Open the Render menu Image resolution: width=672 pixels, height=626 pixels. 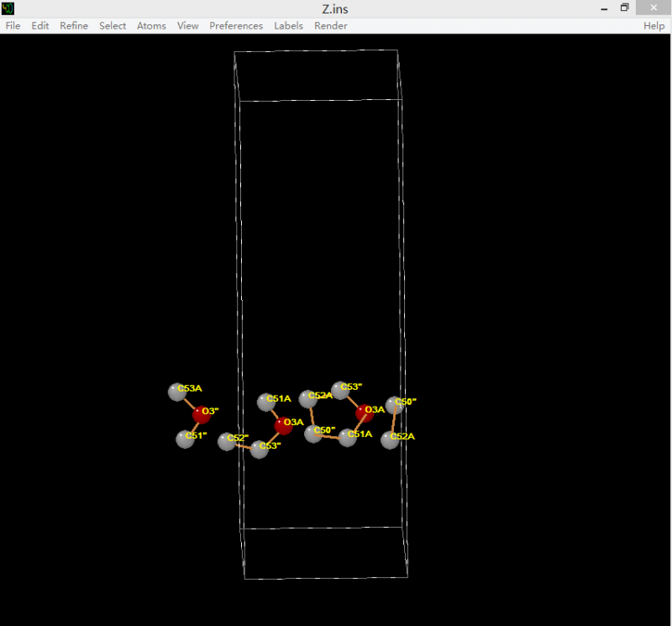click(x=330, y=26)
